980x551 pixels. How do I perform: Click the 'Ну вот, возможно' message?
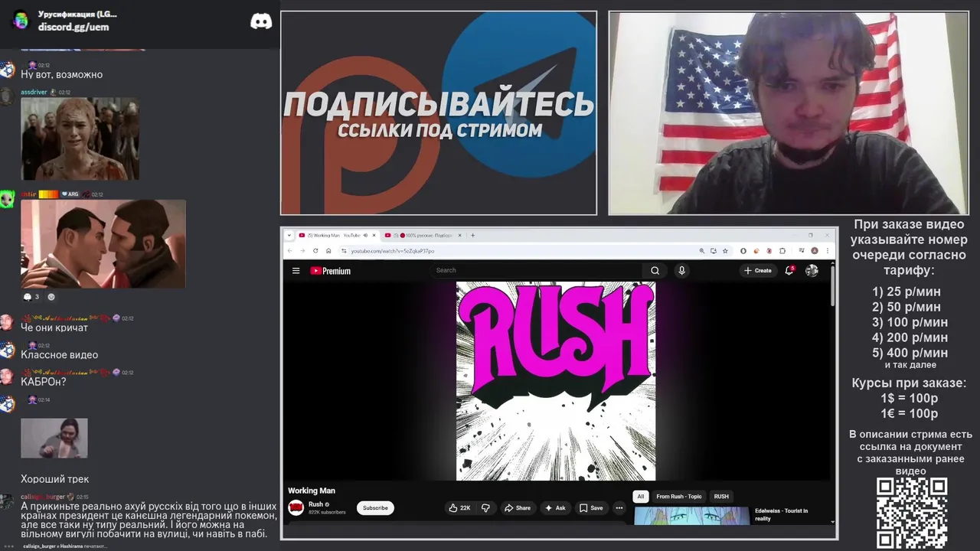click(61, 75)
